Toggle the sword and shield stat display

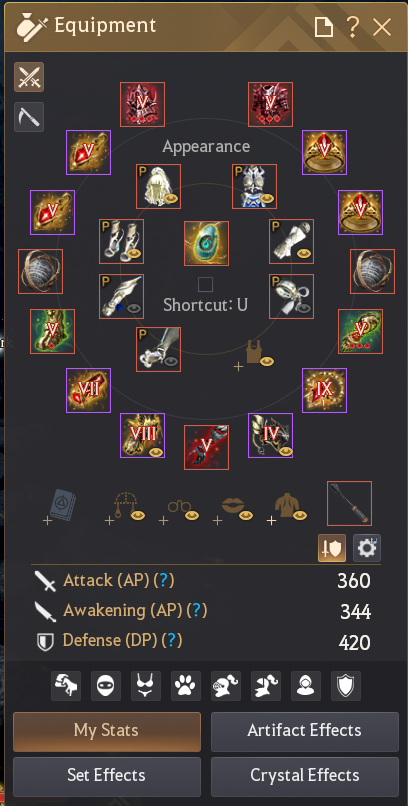pos(332,548)
